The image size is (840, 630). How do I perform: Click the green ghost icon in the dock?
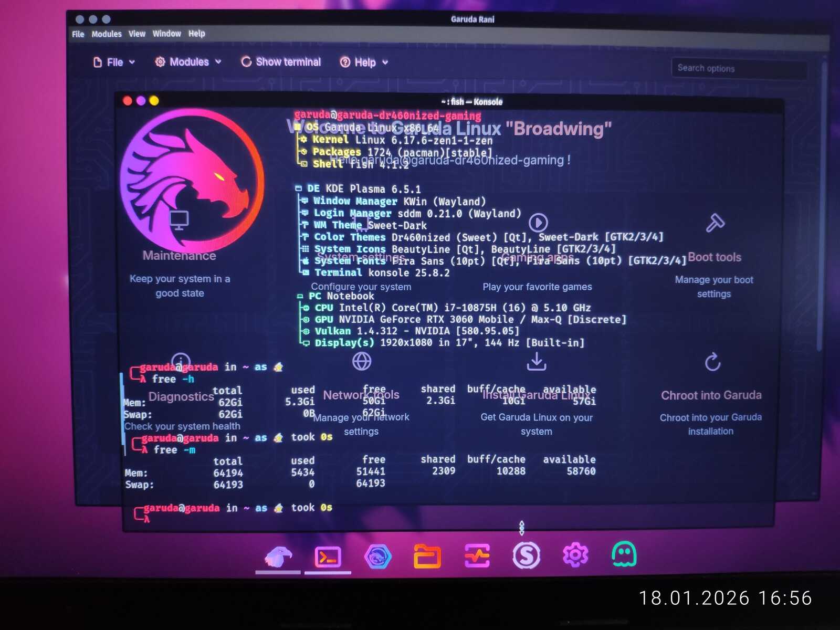(x=624, y=554)
